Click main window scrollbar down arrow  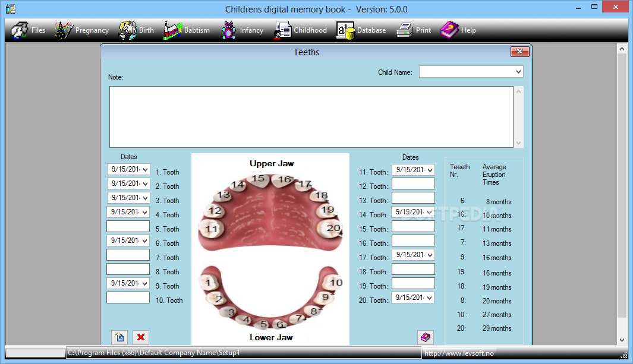(622, 340)
